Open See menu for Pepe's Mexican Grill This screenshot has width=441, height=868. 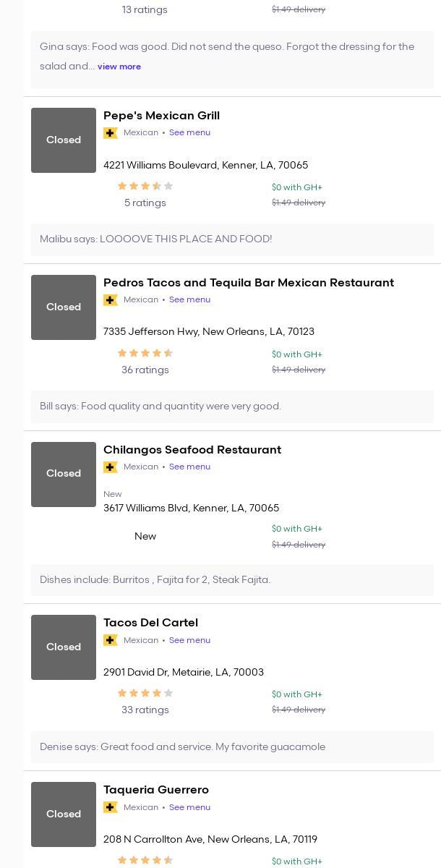pos(189,133)
